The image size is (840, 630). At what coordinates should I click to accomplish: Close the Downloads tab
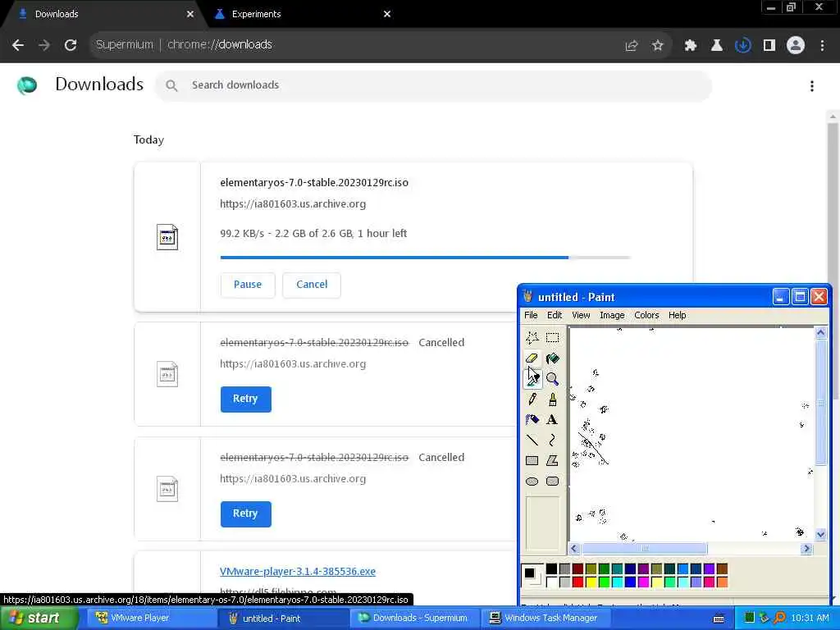click(x=190, y=14)
